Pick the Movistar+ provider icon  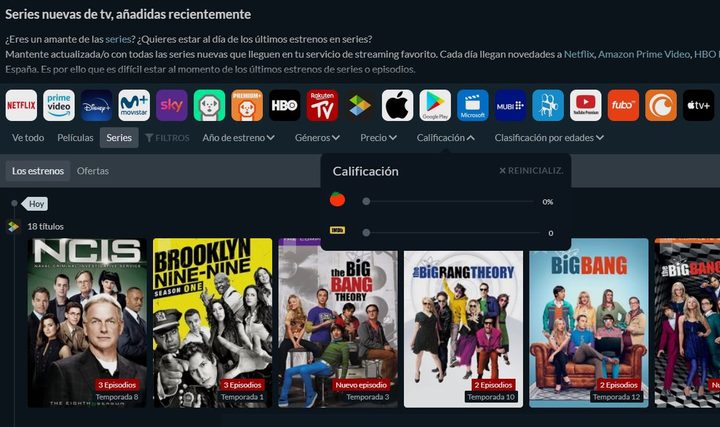[134, 105]
